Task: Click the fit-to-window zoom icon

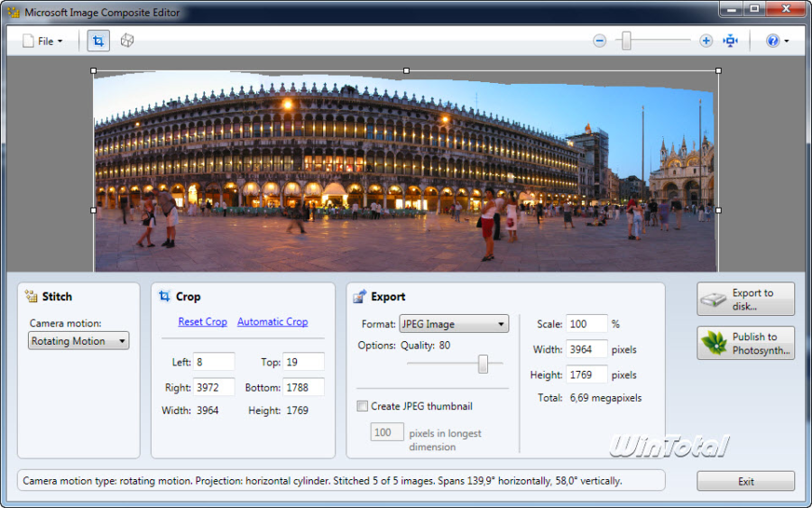Action: 730,41
